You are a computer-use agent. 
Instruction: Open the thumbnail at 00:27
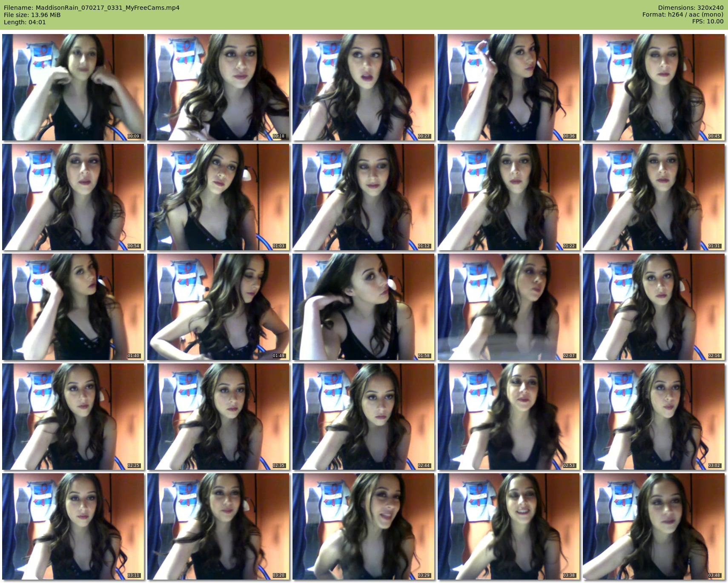coord(363,87)
